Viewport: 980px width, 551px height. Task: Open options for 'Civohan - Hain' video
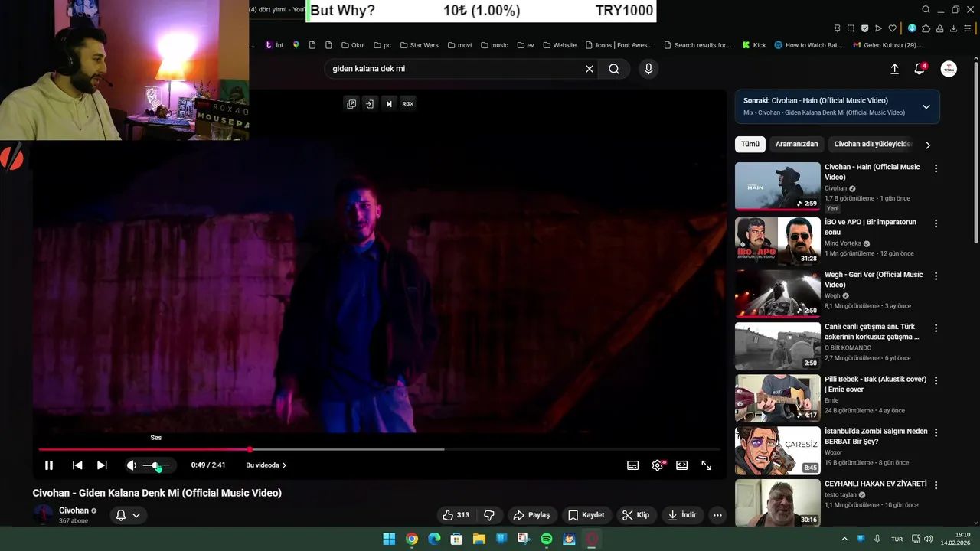pyautogui.click(x=936, y=168)
